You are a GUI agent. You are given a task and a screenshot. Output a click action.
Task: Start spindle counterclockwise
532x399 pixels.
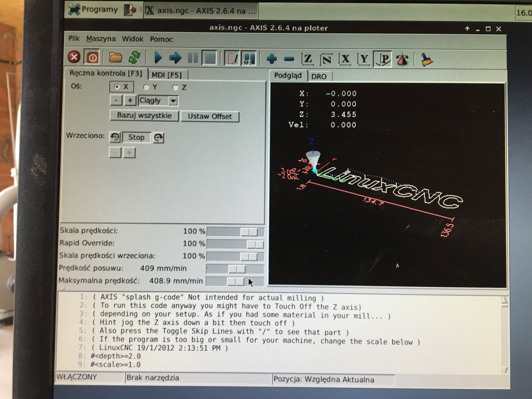point(115,137)
